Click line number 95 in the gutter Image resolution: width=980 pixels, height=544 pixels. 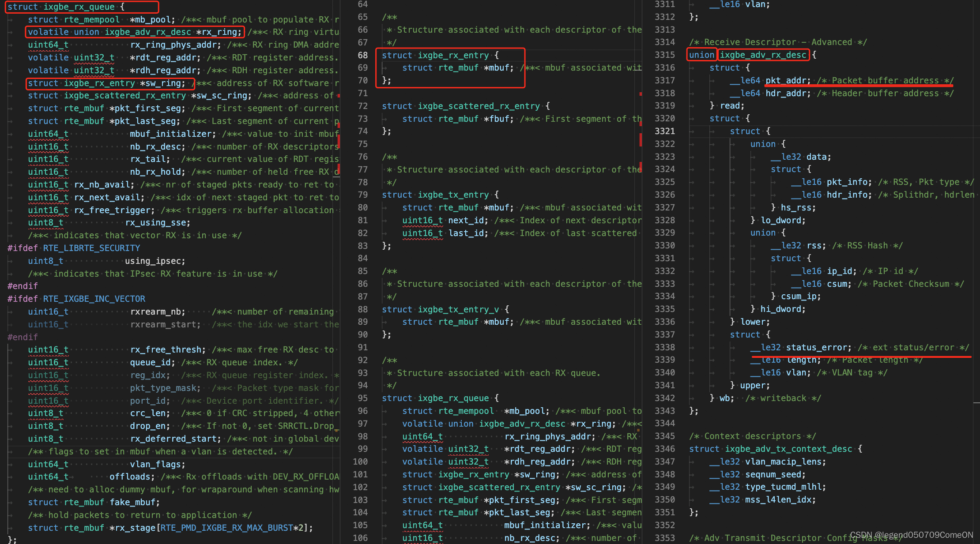[362, 398]
